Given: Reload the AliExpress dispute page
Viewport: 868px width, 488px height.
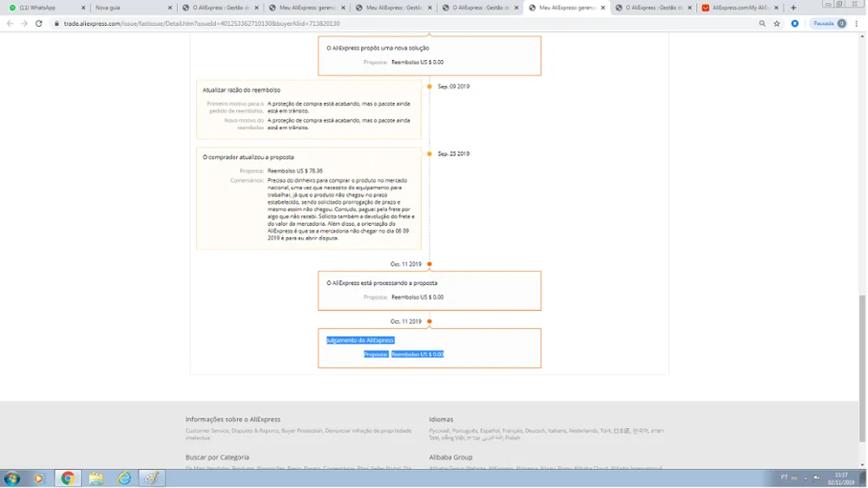Looking at the screenshot, I should [39, 23].
